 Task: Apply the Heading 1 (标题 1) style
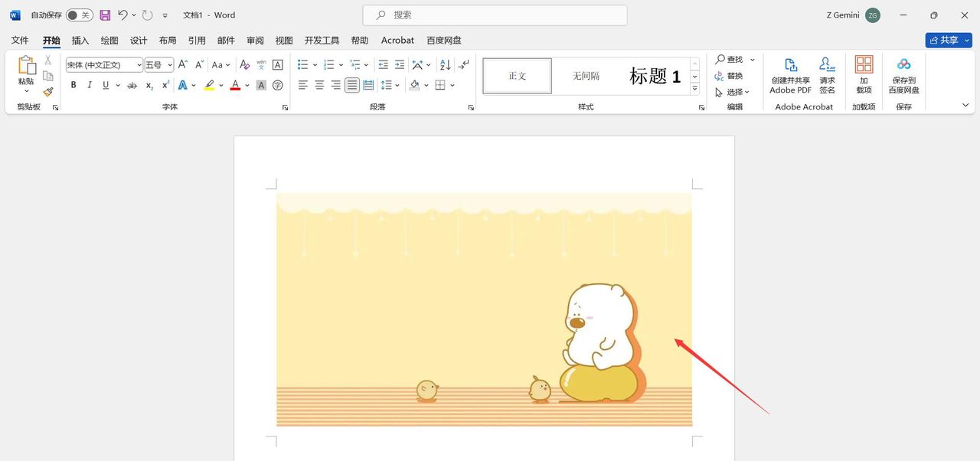point(655,76)
